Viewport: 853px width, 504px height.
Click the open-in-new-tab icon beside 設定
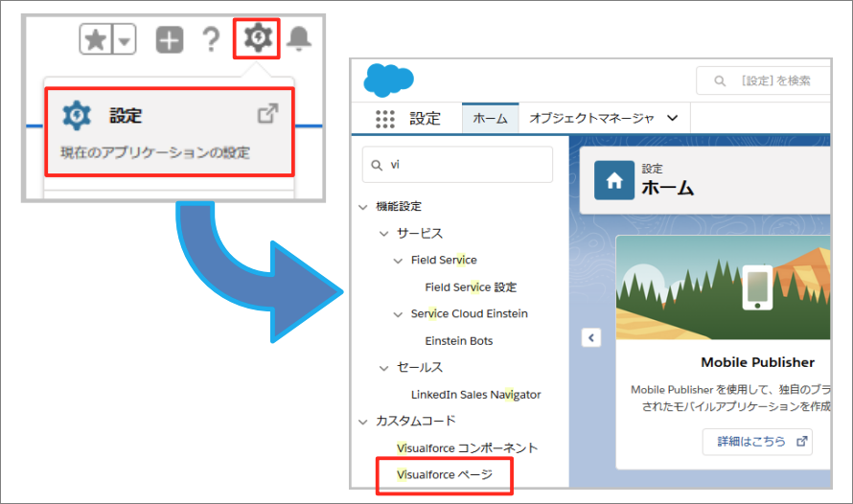[x=267, y=113]
